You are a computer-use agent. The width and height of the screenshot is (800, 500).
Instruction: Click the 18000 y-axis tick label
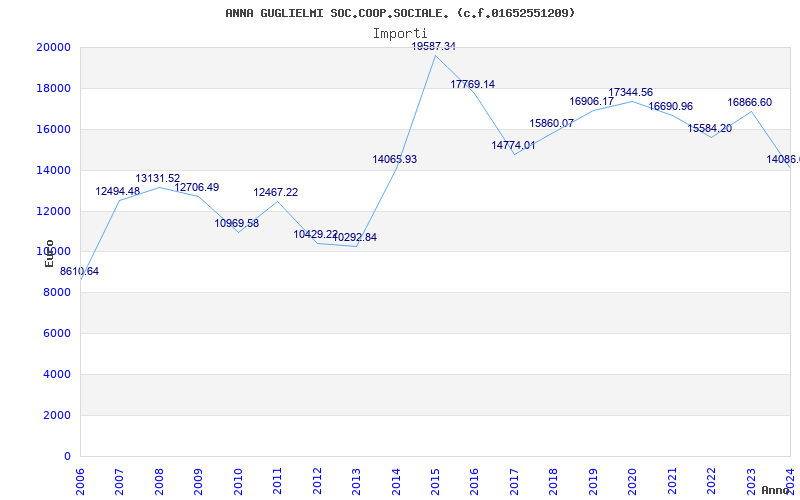pyautogui.click(x=53, y=88)
